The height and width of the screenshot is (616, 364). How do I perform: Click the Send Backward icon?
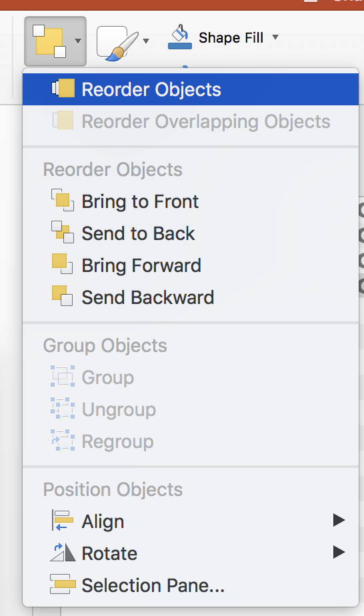(62, 296)
